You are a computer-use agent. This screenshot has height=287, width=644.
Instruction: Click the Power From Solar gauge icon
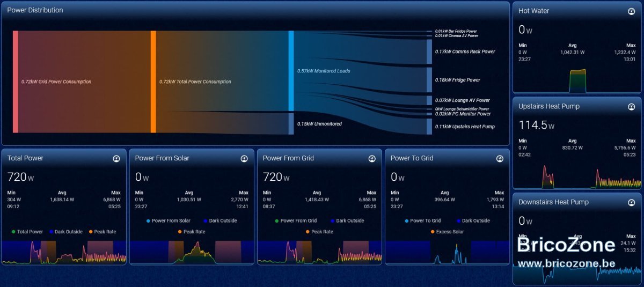pyautogui.click(x=244, y=159)
